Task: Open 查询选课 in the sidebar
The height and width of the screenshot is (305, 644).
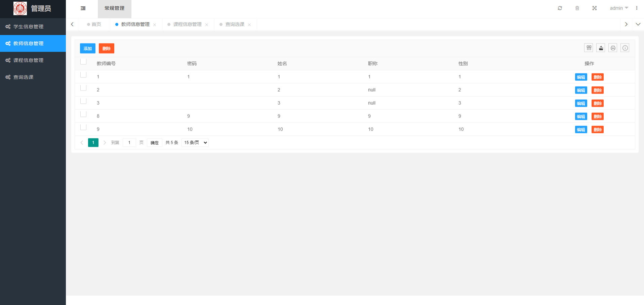Action: click(x=33, y=77)
